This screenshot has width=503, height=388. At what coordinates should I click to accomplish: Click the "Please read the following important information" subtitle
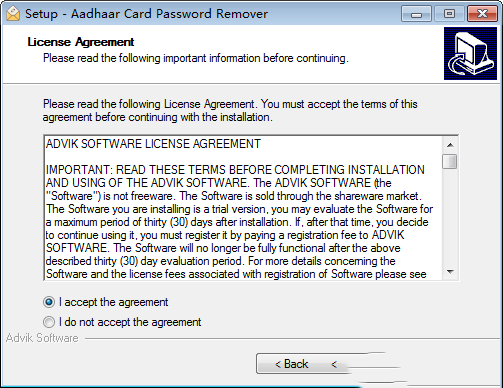(x=196, y=58)
